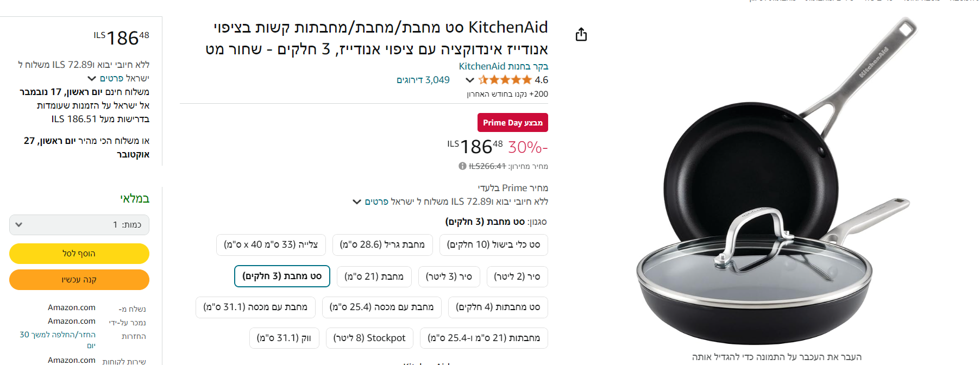The image size is (980, 365).
Task: Expand shipping details link in the buy box
Action: coord(118,78)
